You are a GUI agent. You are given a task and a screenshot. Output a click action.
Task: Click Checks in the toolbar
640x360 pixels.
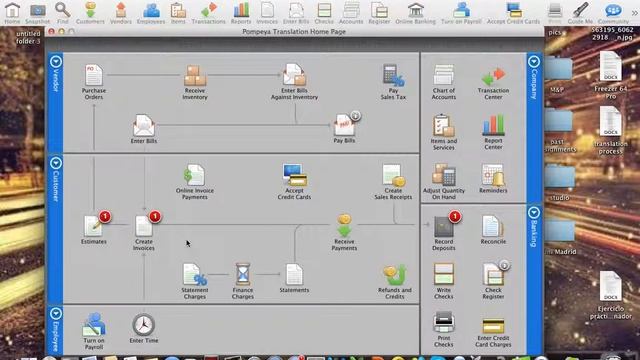324,13
